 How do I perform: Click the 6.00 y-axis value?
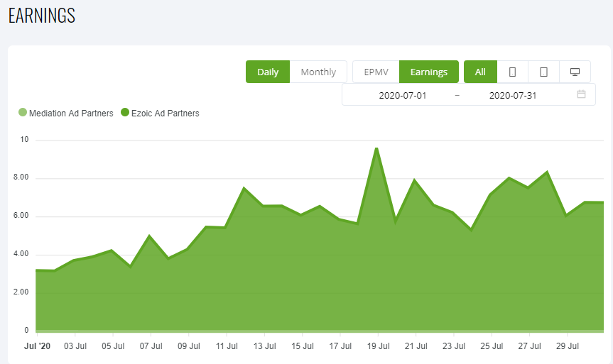21,215
